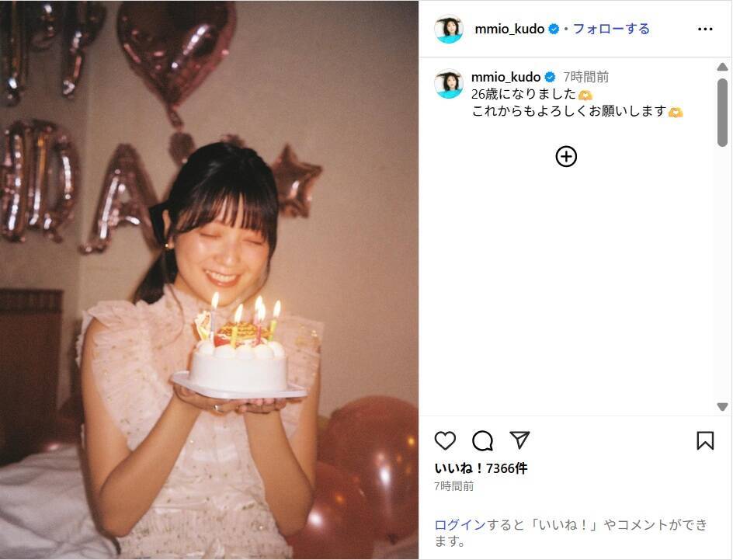Save post with the bookmark icon
Screen dimensions: 733x560
tap(705, 440)
